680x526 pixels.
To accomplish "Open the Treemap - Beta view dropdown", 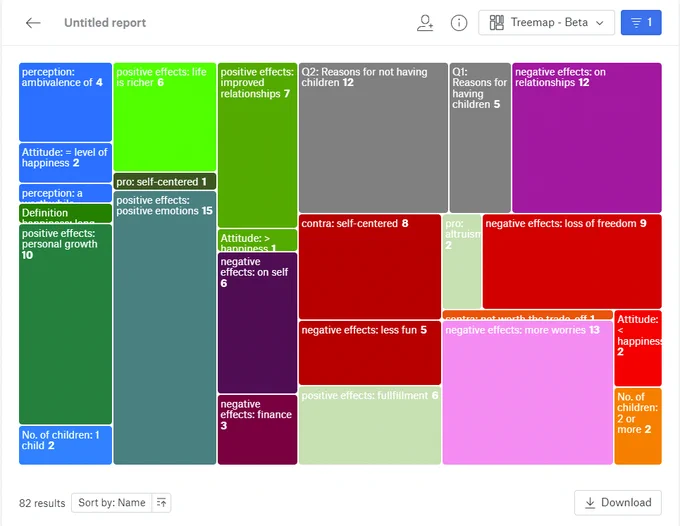I will (x=546, y=23).
